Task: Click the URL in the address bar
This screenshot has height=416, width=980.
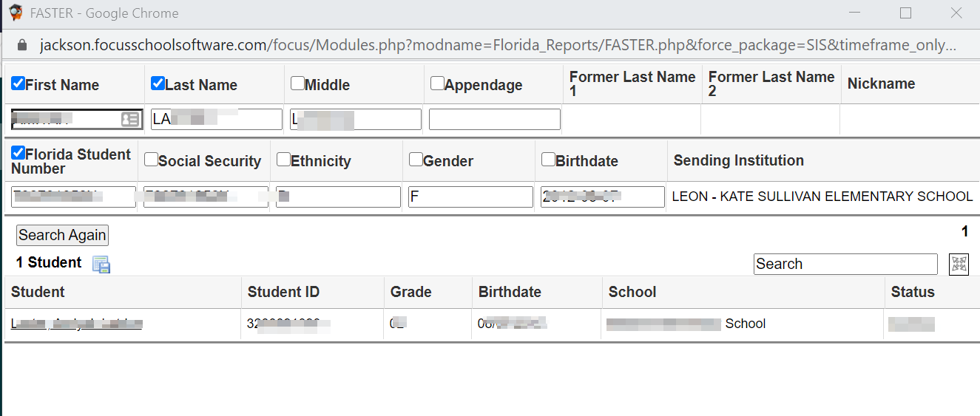Action: (499, 45)
